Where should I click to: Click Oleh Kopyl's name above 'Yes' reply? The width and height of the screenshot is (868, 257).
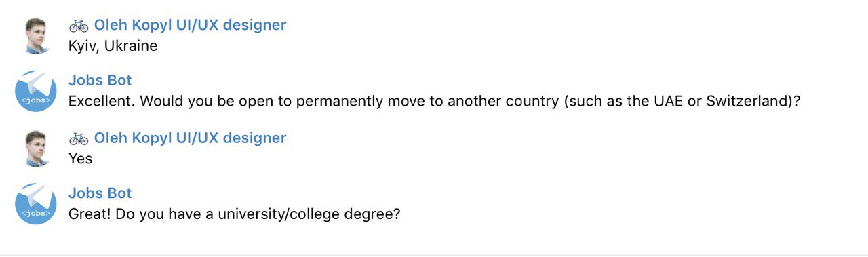point(190,138)
